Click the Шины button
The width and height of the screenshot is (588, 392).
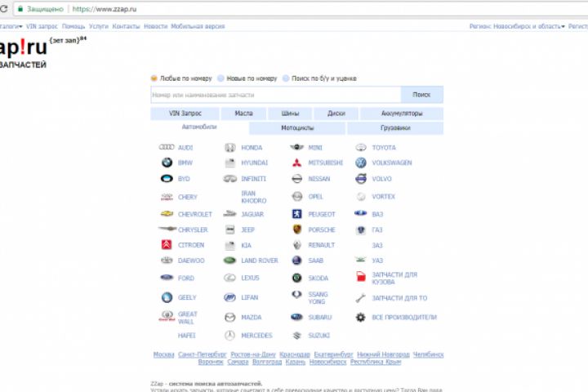point(290,114)
